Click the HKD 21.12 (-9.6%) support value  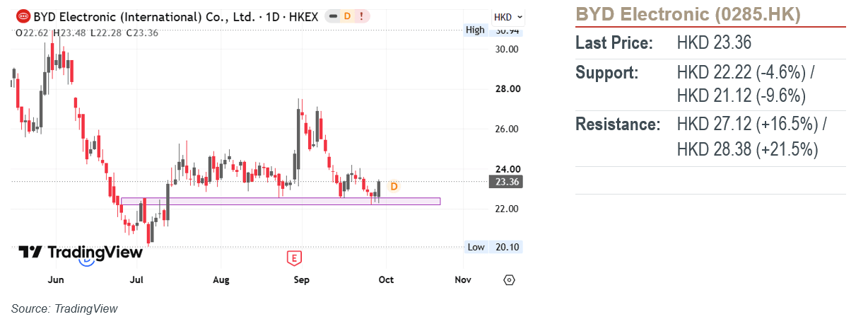[742, 95]
